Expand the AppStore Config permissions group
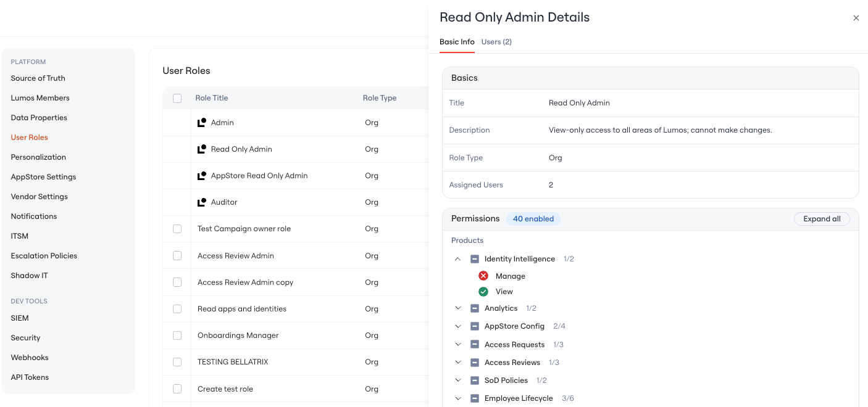This screenshot has height=407, width=868. pos(458,326)
